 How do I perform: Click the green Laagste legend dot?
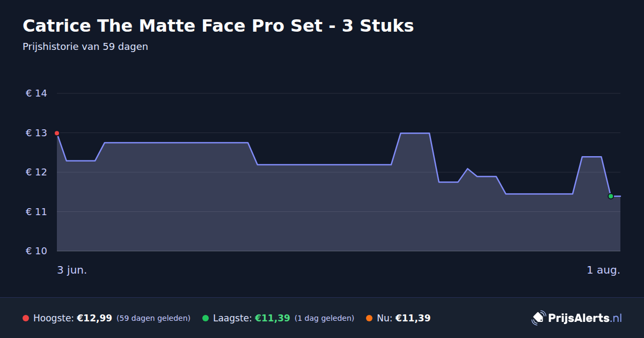(206, 318)
